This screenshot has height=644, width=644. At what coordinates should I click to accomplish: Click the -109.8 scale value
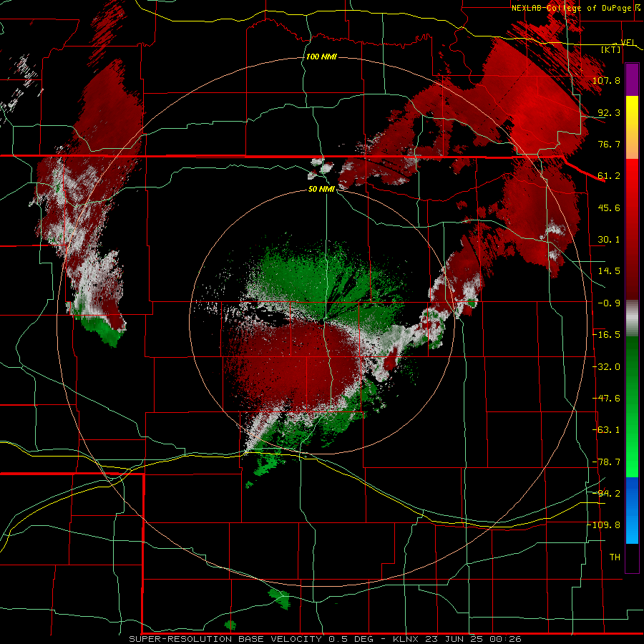pos(604,525)
